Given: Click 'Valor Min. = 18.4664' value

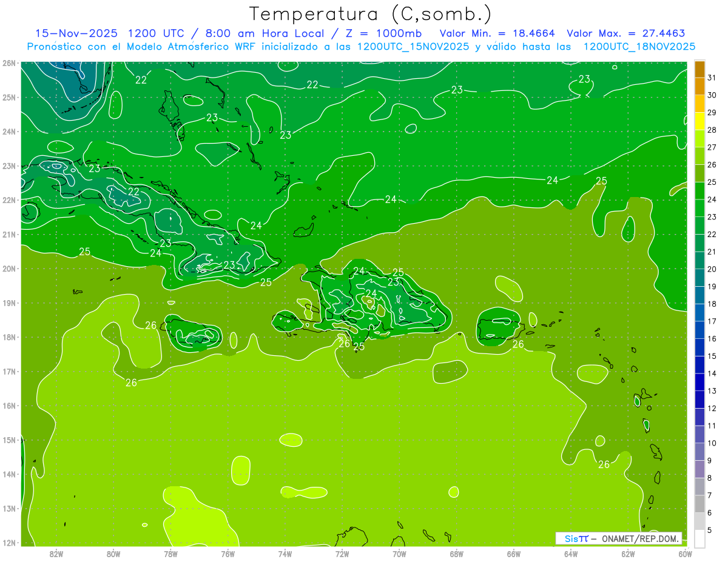Looking at the screenshot, I should 497,33.
